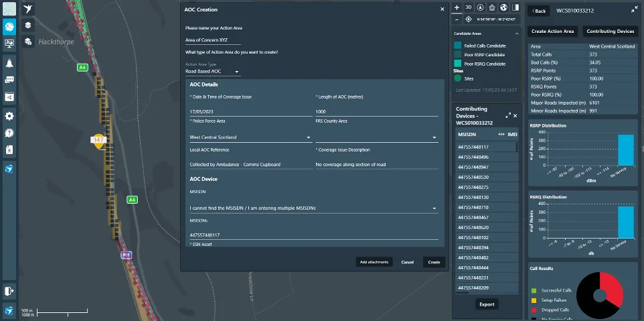Click the map thumbnail at sidebar top

(x=9, y=9)
